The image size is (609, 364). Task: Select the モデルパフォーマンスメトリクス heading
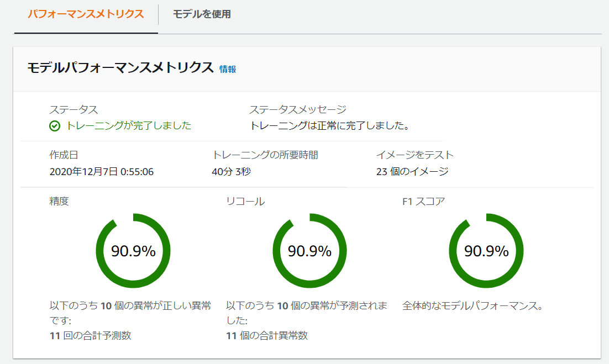tap(120, 68)
